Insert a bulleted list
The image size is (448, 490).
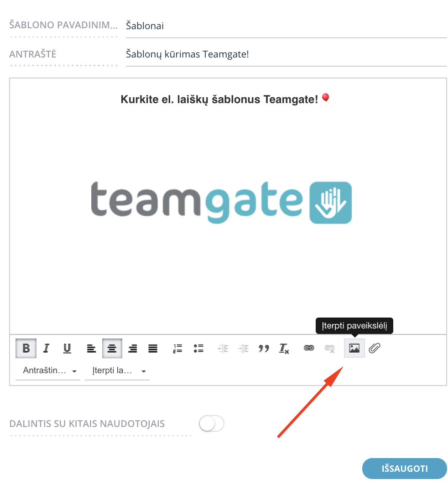pos(198,348)
